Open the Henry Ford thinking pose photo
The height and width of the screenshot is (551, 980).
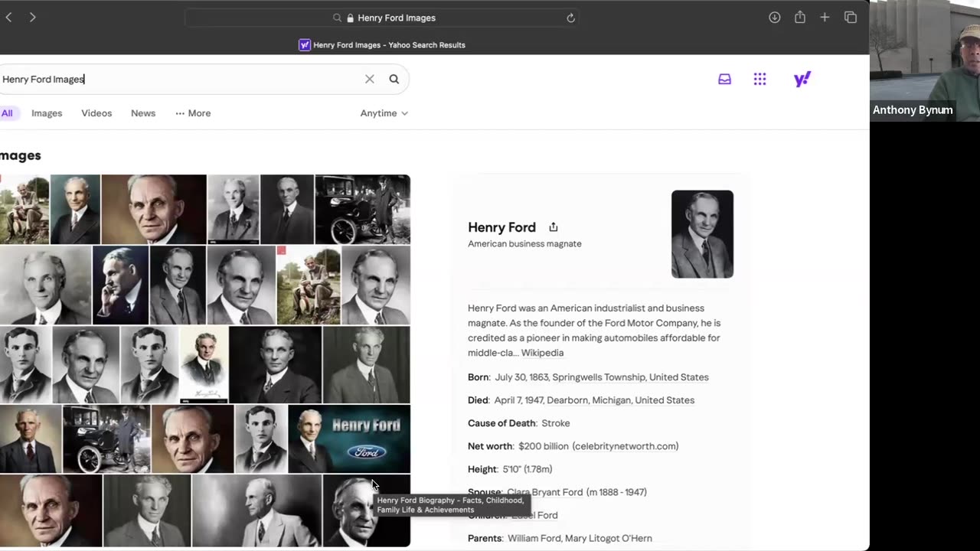(x=120, y=285)
